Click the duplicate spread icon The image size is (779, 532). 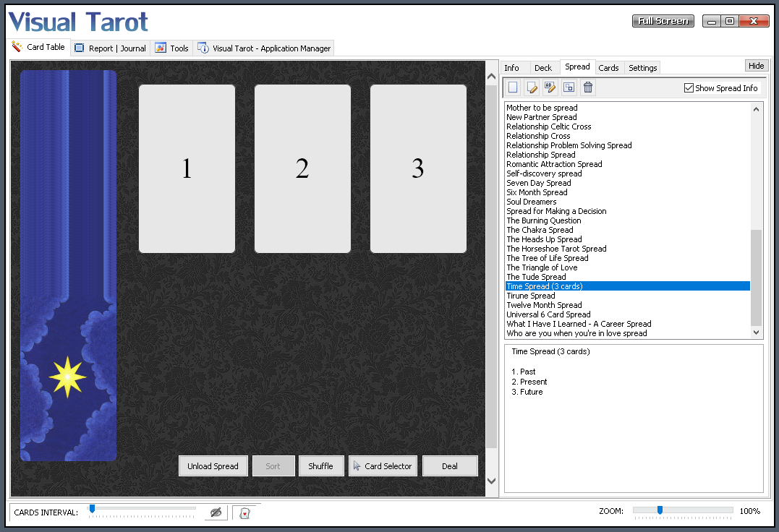[x=569, y=88]
